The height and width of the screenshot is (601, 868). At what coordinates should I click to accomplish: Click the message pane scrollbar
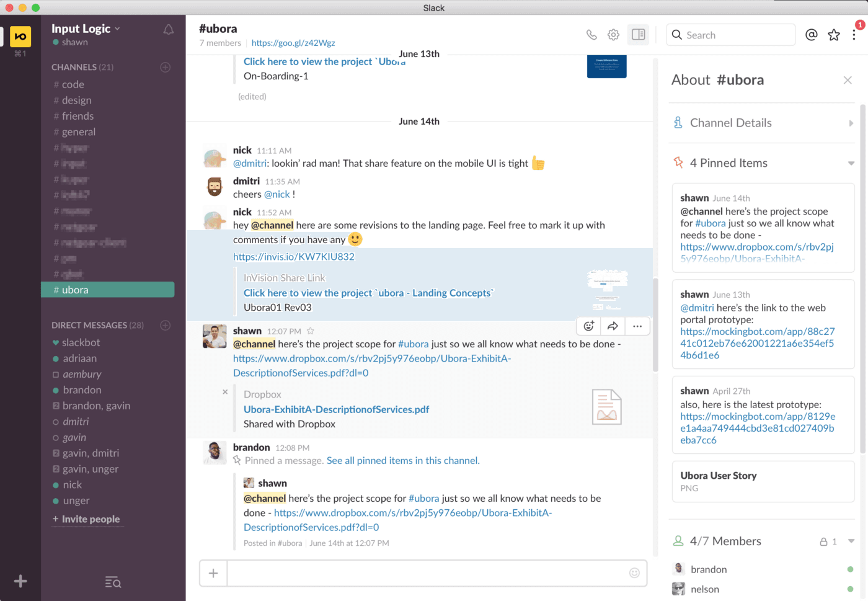[655, 325]
